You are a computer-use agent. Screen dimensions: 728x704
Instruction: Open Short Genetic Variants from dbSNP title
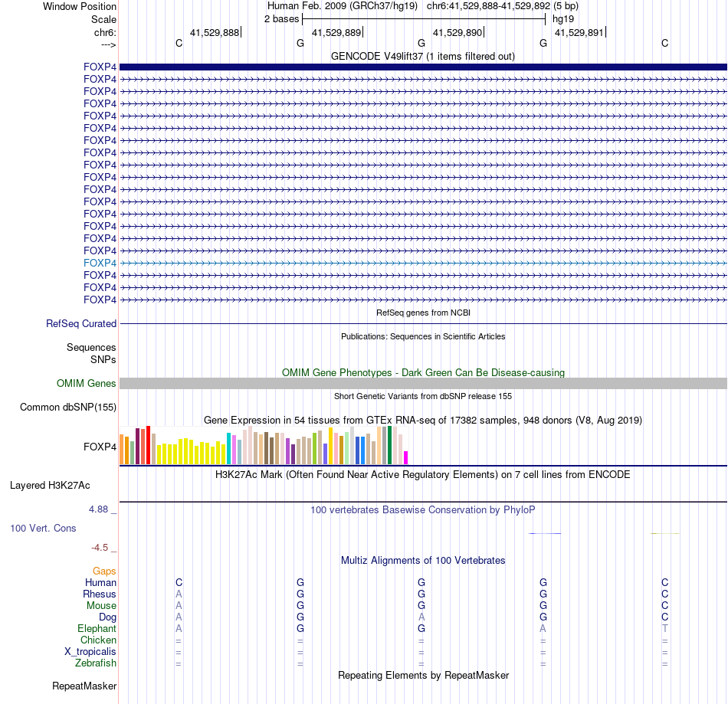(423, 396)
